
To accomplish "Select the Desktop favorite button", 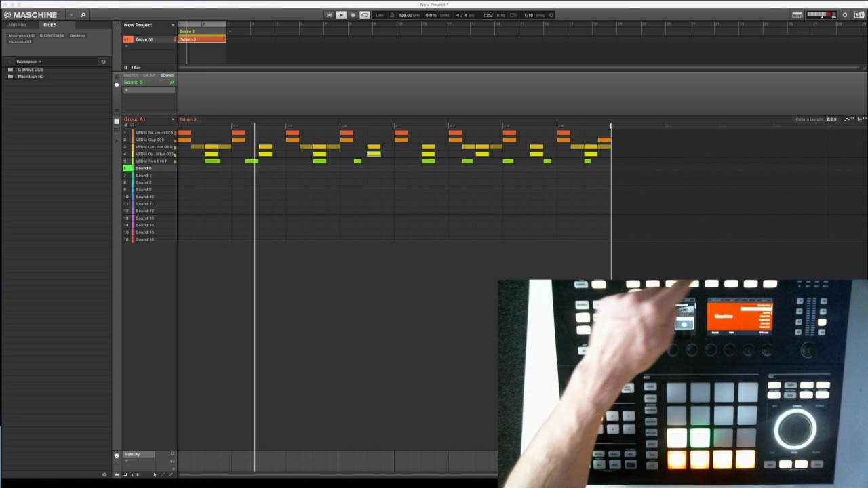I will click(x=77, y=35).
